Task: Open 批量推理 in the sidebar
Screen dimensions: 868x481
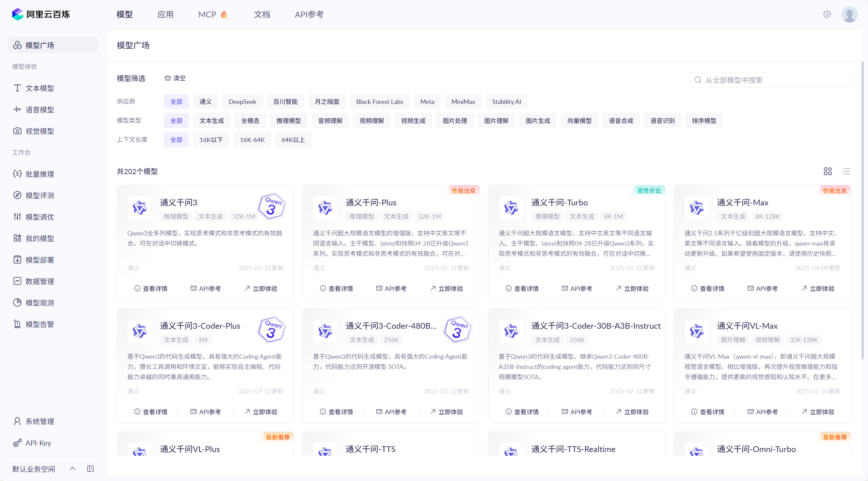Action: [x=53, y=174]
